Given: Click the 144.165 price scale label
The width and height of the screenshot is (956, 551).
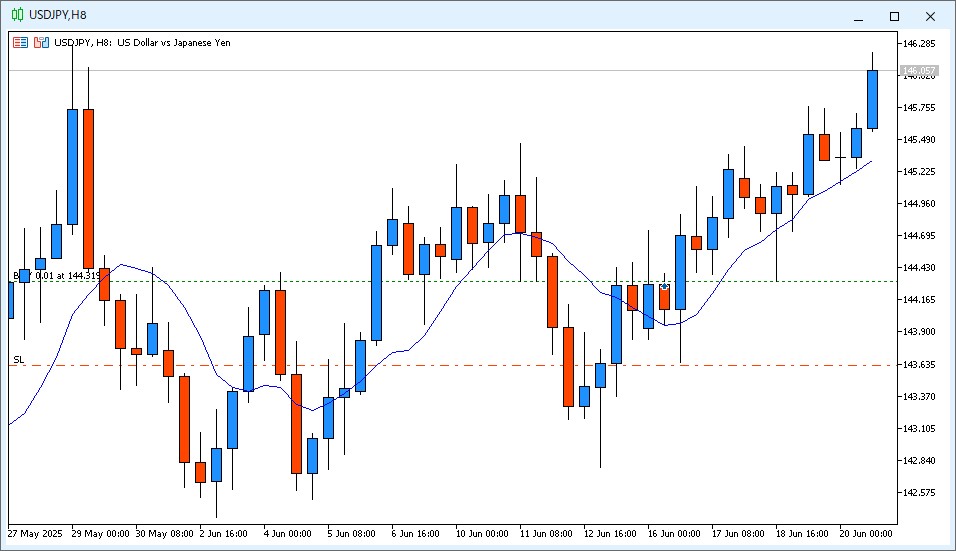Looking at the screenshot, I should pyautogui.click(x=919, y=299).
